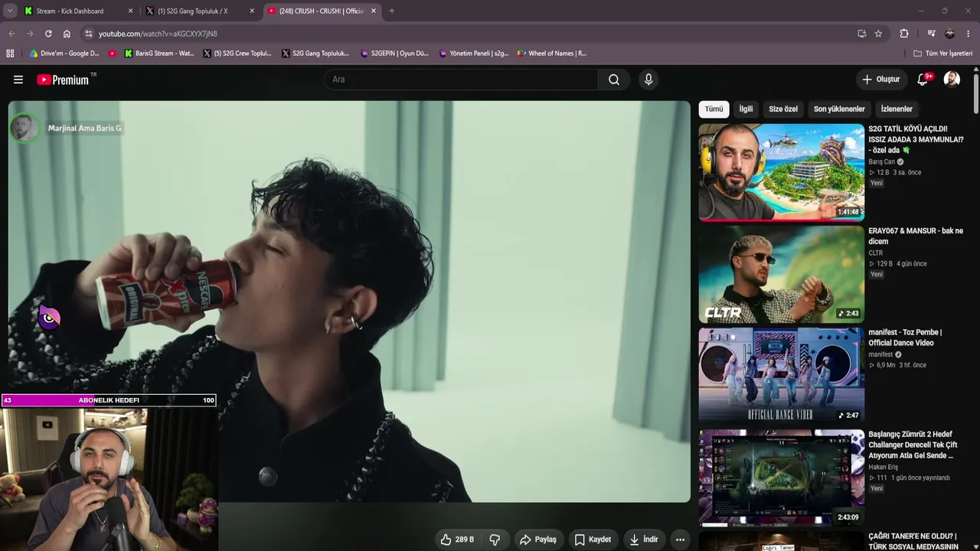980x551 pixels.
Task: Save the video with Kaydet
Action: tap(593, 540)
